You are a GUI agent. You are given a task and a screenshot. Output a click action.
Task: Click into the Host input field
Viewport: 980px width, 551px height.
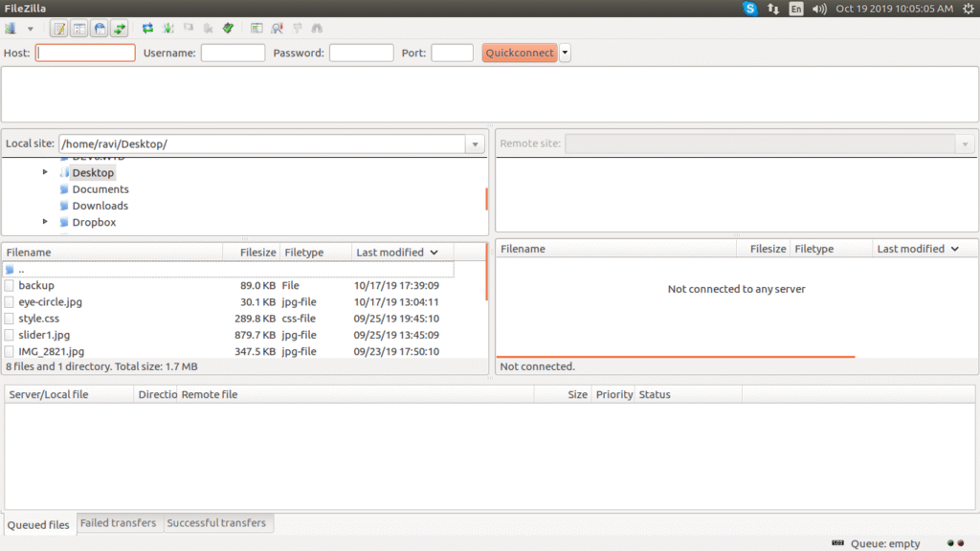85,53
